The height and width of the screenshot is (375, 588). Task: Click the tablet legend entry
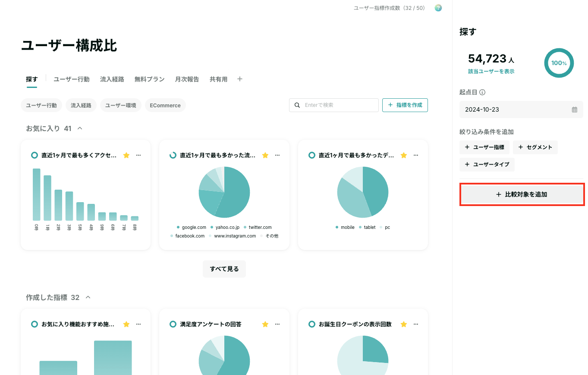(367, 228)
